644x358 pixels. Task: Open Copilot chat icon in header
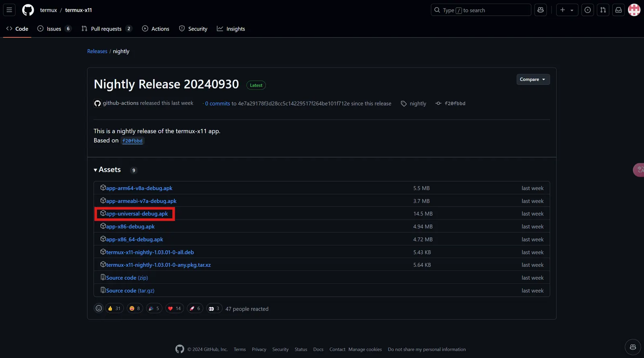541,10
